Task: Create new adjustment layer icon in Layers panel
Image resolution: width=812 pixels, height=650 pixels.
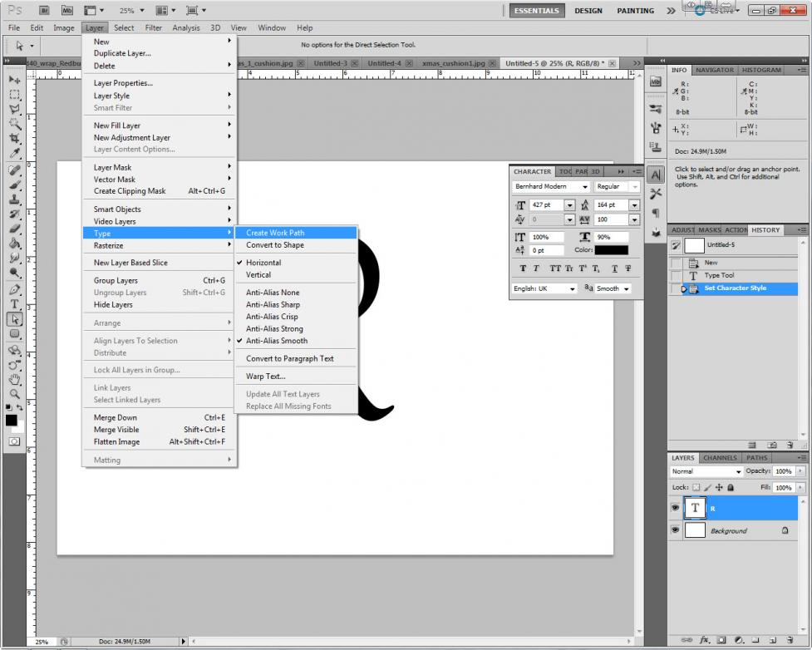Action: pyautogui.click(x=739, y=640)
